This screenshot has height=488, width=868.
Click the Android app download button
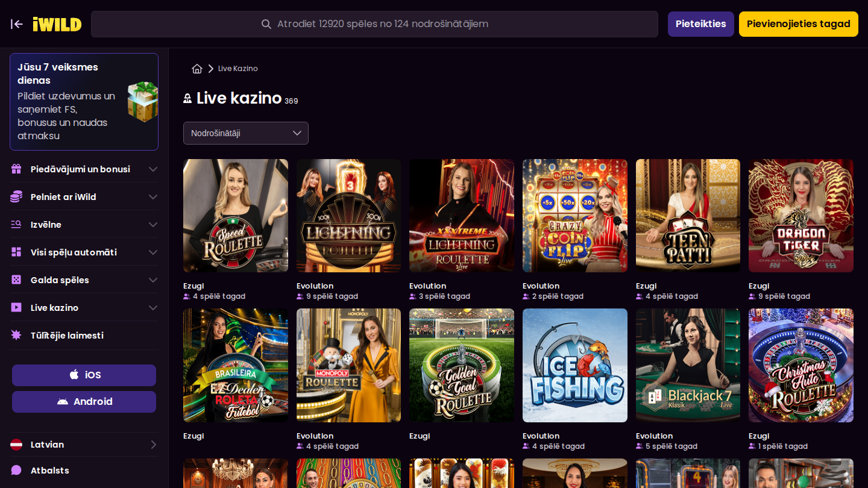tap(84, 402)
